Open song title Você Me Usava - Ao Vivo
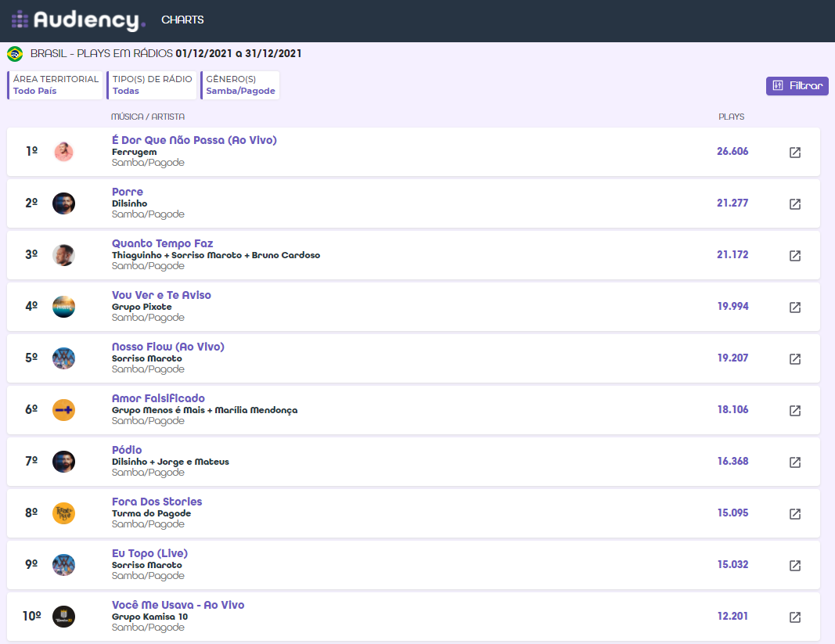The image size is (835, 644). (178, 605)
